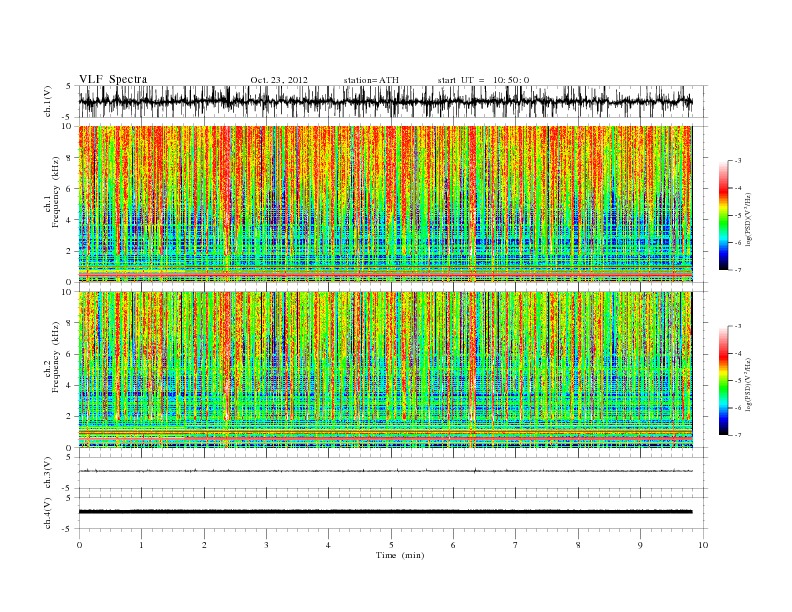The width and height of the screenshot is (792, 612).
Task: Click the "ch.3(V)" axis label
Action: [x=48, y=473]
